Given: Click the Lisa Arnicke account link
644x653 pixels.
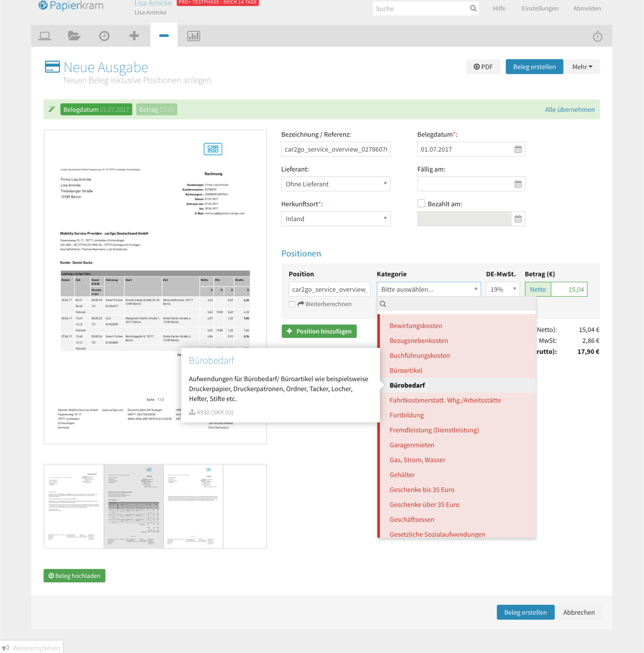Looking at the screenshot, I should coord(153,3).
